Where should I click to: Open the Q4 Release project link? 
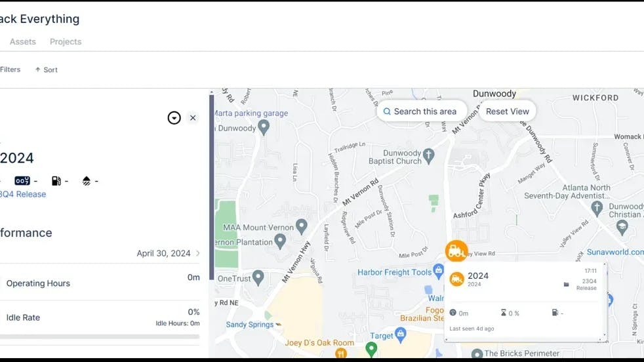[23, 194]
